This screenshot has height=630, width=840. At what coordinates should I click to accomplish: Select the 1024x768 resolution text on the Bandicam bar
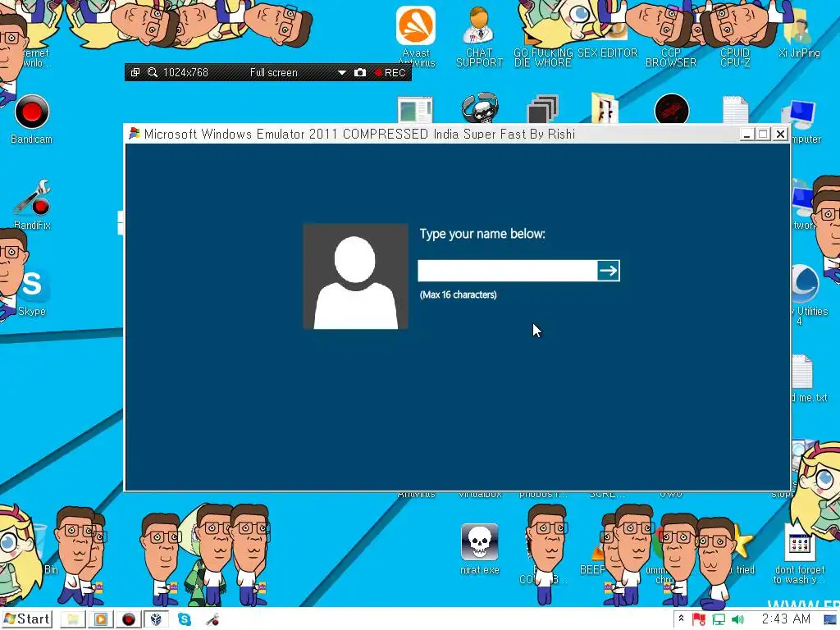[185, 72]
